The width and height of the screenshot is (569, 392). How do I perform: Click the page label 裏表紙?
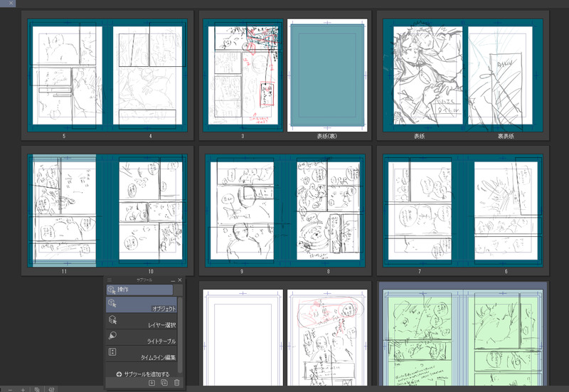click(506, 136)
